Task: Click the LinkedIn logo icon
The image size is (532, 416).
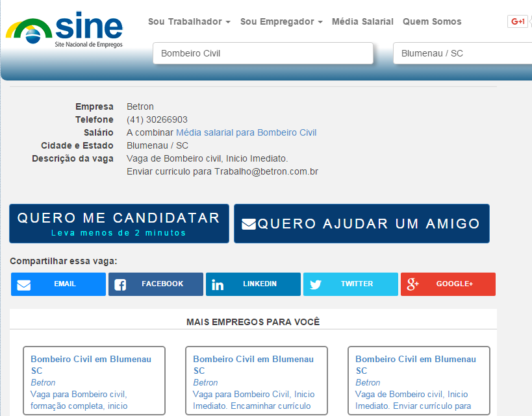Action: click(218, 285)
